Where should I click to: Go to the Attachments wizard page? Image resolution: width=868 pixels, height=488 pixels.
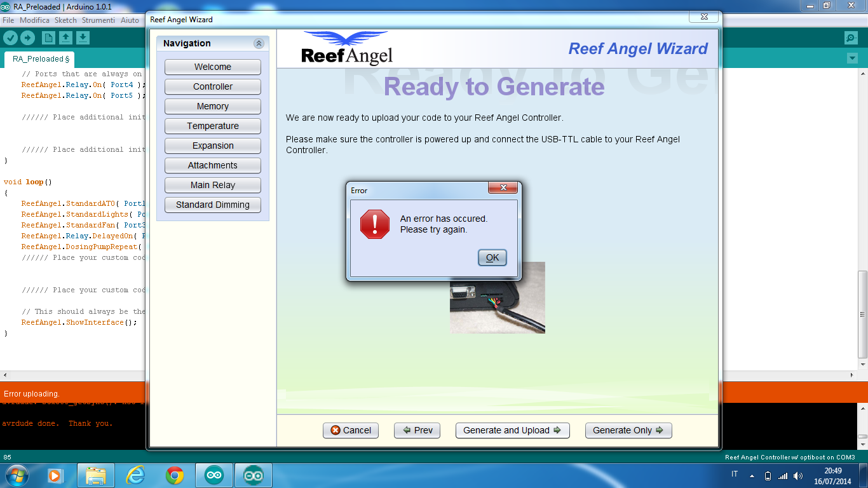tap(213, 165)
